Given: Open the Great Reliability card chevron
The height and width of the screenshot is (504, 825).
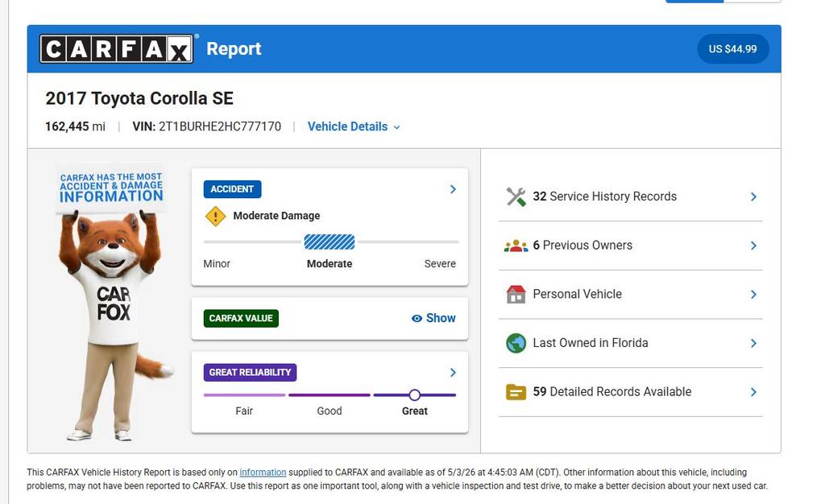Looking at the screenshot, I should tap(453, 373).
